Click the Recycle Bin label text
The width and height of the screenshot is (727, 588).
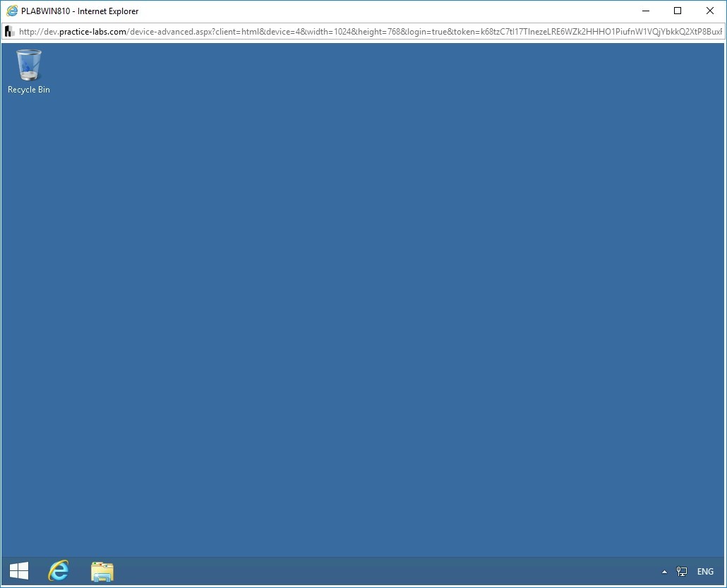28,90
